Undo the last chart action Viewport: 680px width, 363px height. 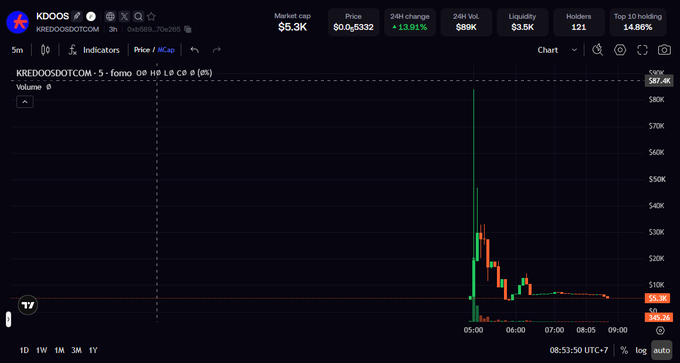(195, 50)
